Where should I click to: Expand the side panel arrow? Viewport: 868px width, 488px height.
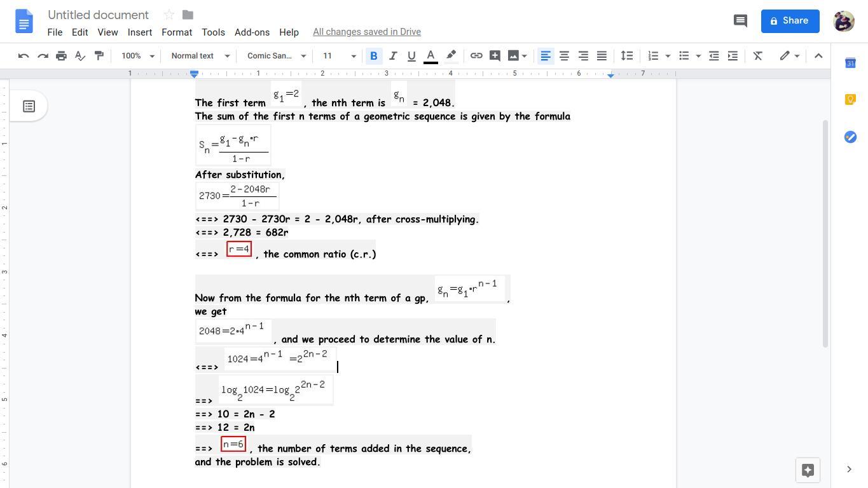pyautogui.click(x=849, y=470)
